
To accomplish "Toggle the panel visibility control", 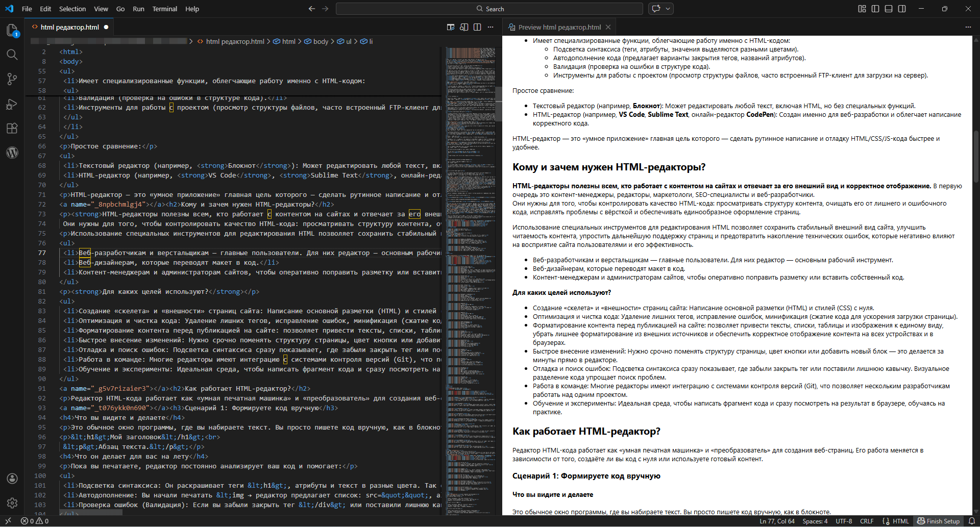I will (888, 9).
